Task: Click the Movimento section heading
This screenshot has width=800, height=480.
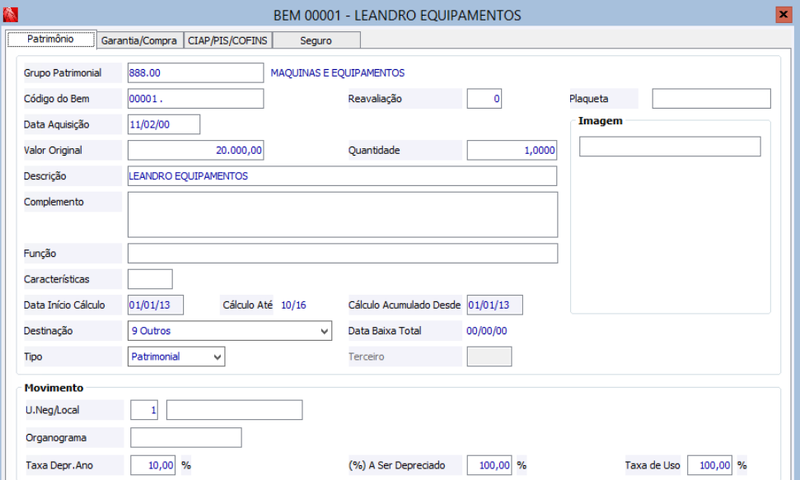Action: coord(54,388)
